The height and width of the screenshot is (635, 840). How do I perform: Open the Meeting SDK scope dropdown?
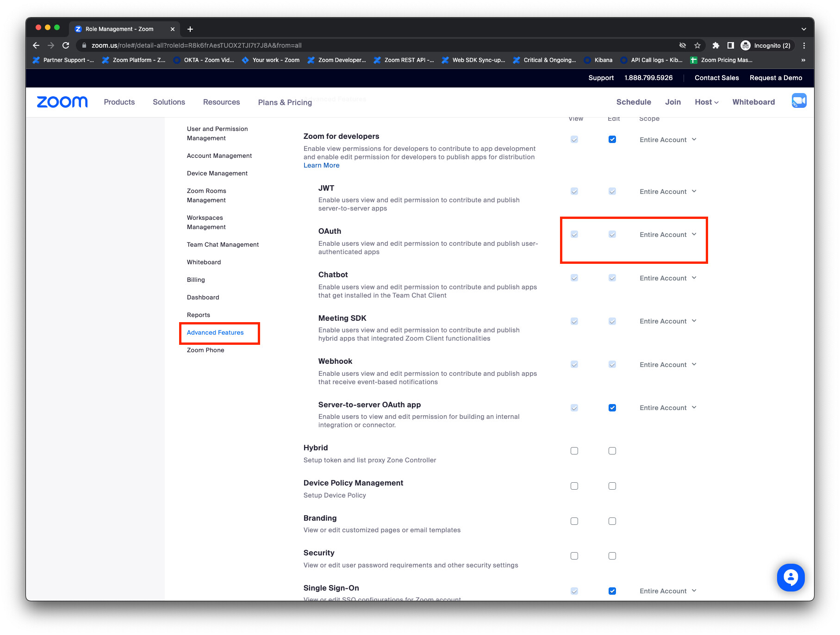pyautogui.click(x=668, y=321)
